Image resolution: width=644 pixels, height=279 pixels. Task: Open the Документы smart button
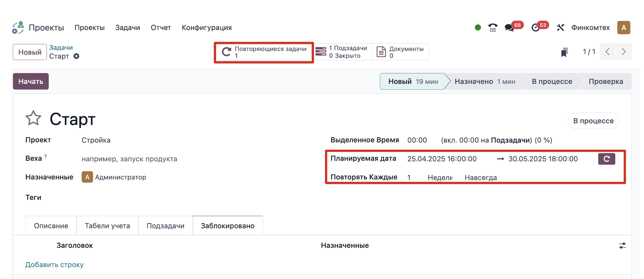[401, 52]
